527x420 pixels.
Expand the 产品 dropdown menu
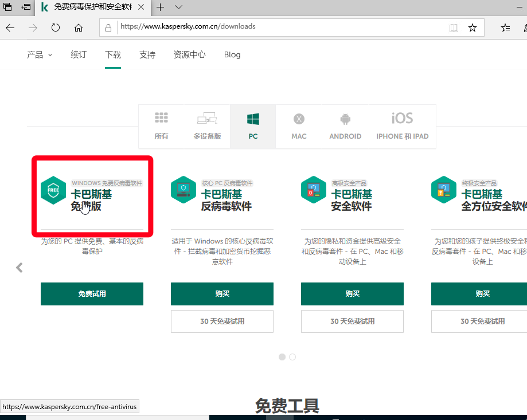coord(40,55)
